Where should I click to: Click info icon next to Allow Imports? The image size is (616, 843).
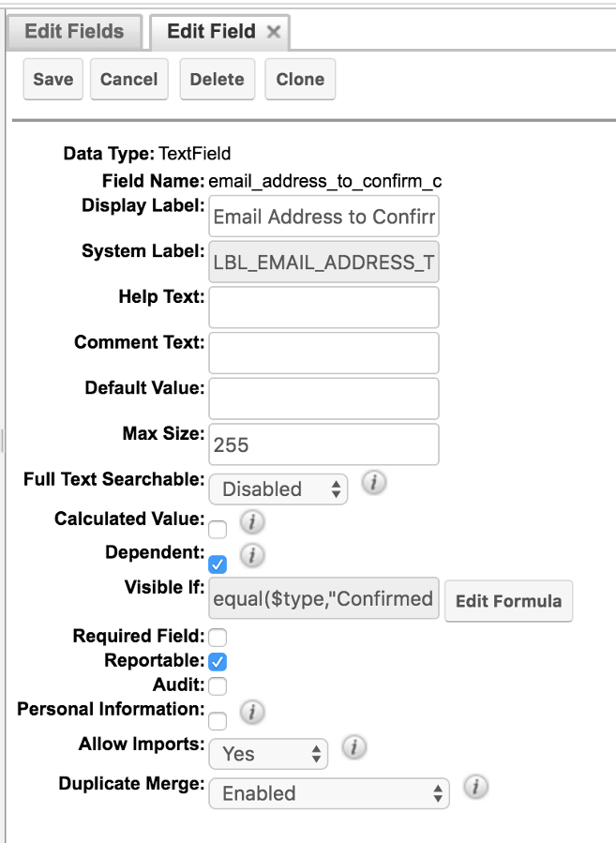[x=353, y=747]
